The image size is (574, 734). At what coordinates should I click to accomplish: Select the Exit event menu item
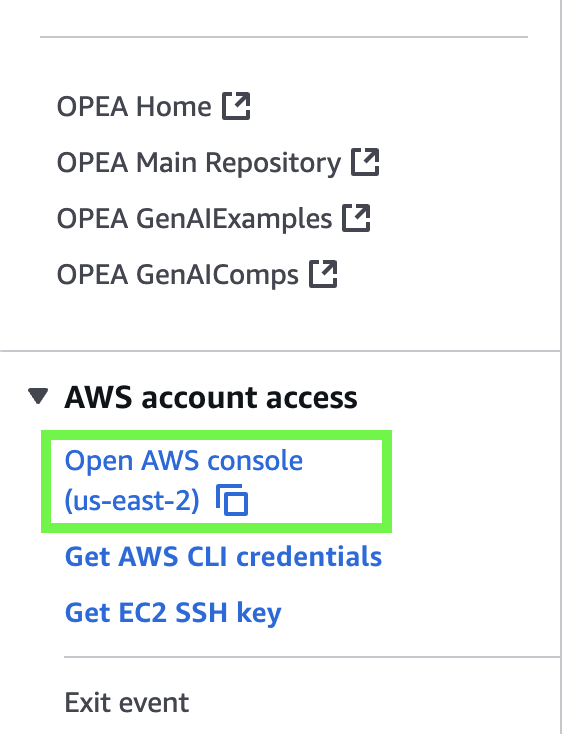[127, 703]
